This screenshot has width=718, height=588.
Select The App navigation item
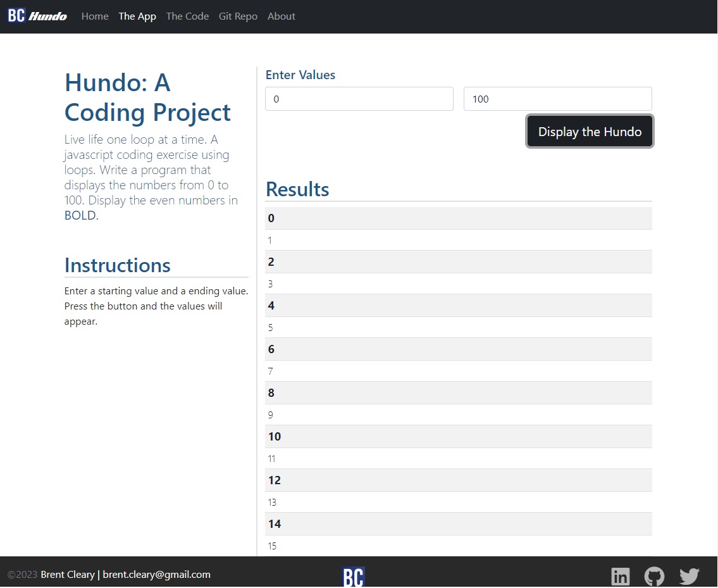pyautogui.click(x=137, y=16)
